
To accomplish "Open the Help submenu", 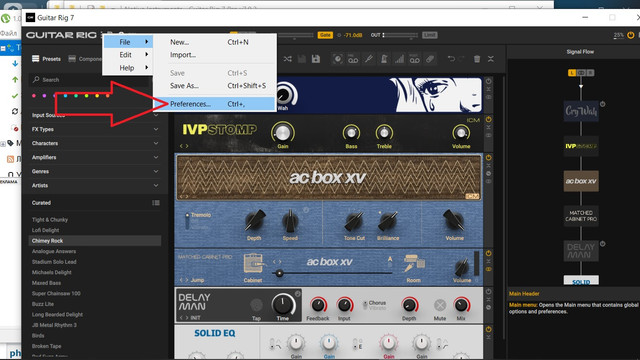I will [128, 68].
